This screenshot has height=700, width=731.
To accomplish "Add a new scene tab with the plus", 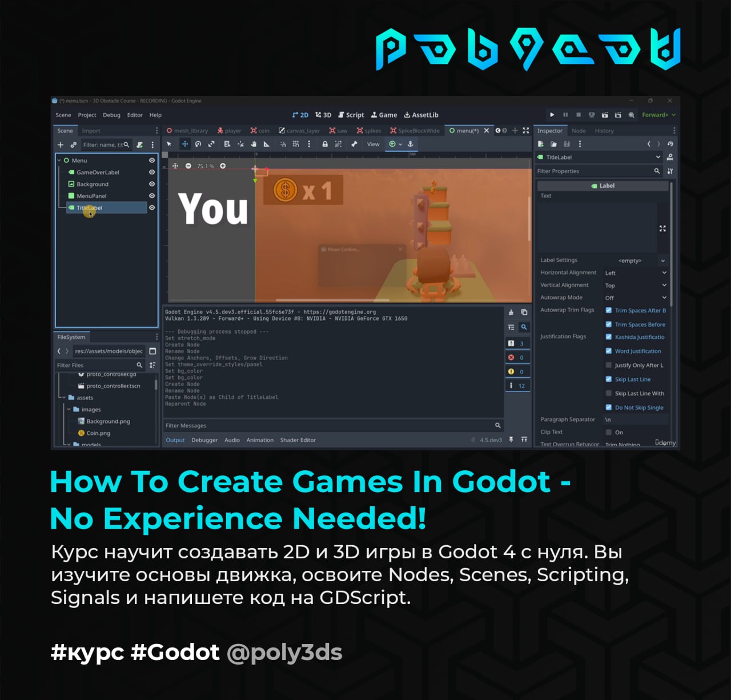I will coord(515,130).
